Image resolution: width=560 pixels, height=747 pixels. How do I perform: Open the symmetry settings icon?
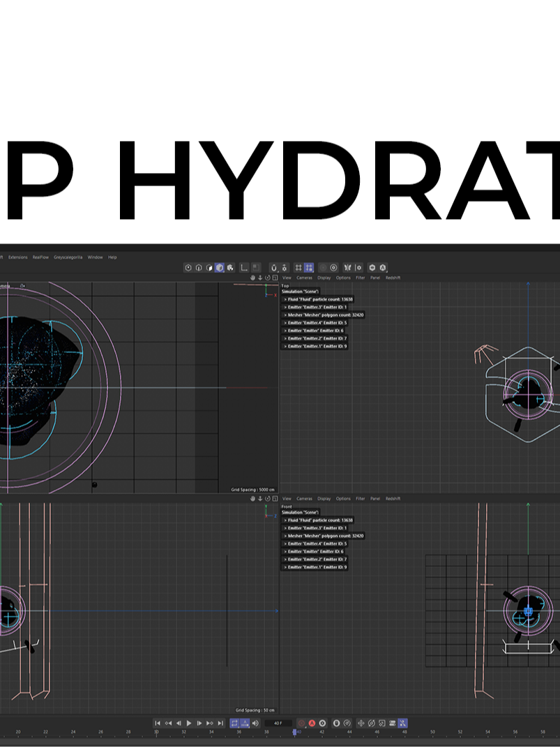pos(358,268)
